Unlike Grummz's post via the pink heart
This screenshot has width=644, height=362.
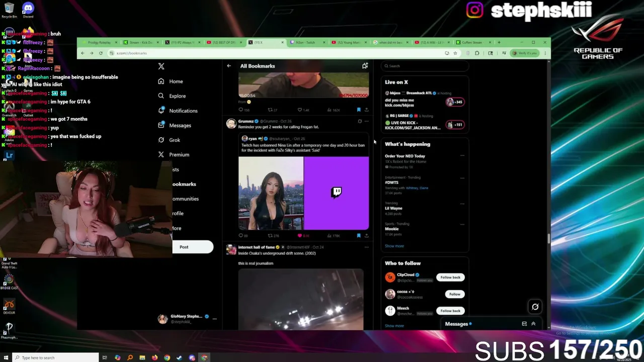303,235
